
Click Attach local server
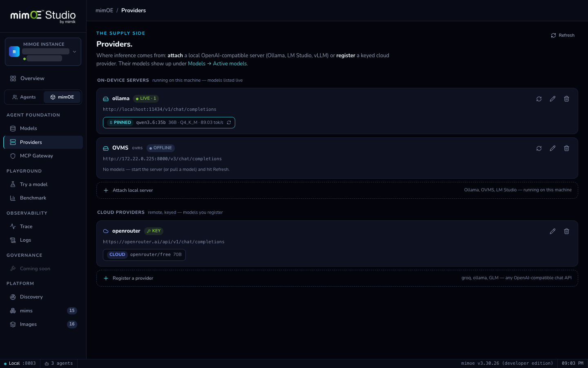point(337,190)
